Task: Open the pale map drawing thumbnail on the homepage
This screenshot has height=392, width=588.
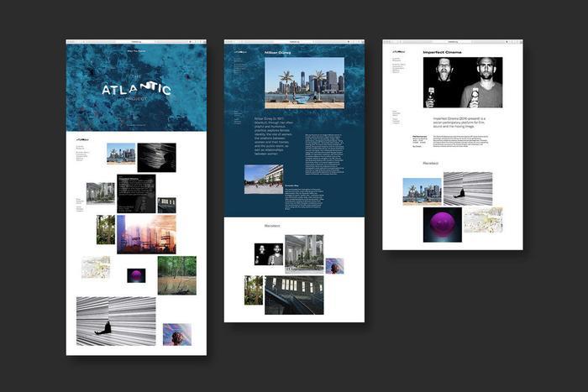Action: tap(96, 268)
